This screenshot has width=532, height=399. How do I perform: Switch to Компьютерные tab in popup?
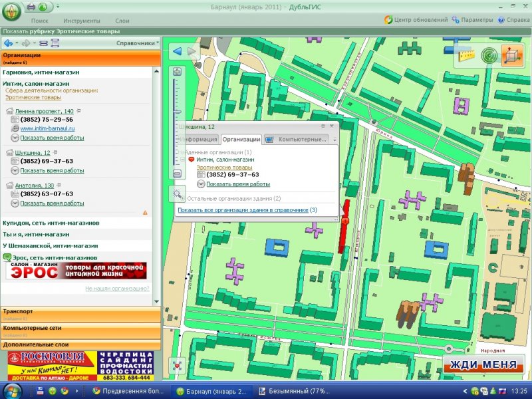(296, 139)
